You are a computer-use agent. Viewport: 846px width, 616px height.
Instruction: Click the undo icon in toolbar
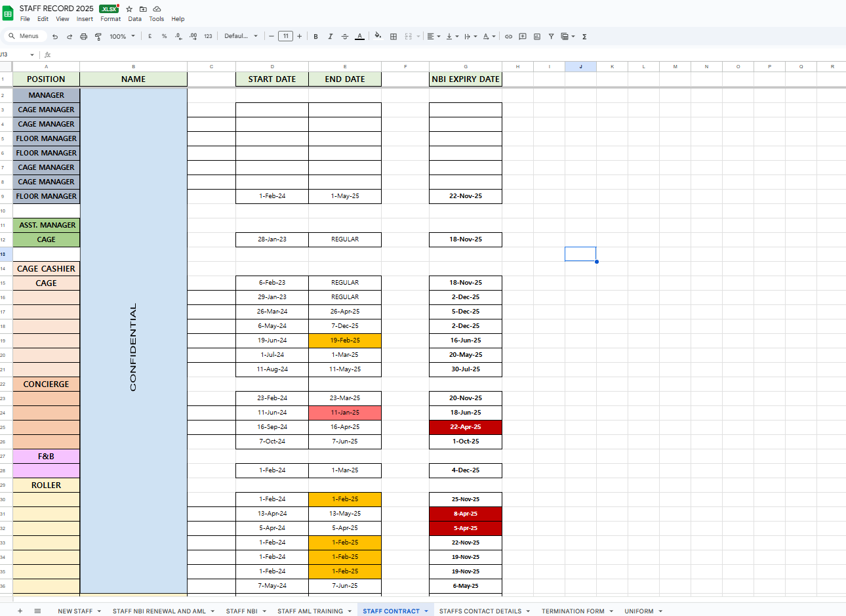pos(55,37)
